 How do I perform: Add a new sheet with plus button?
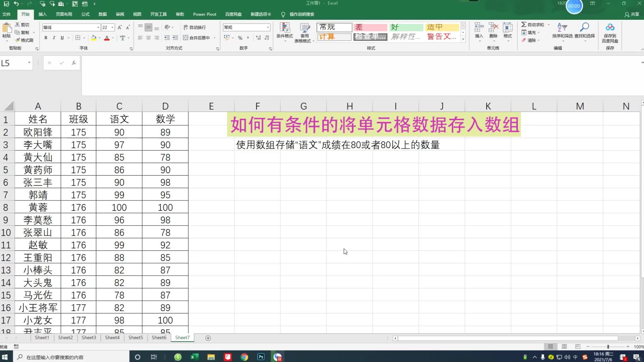click(x=208, y=338)
